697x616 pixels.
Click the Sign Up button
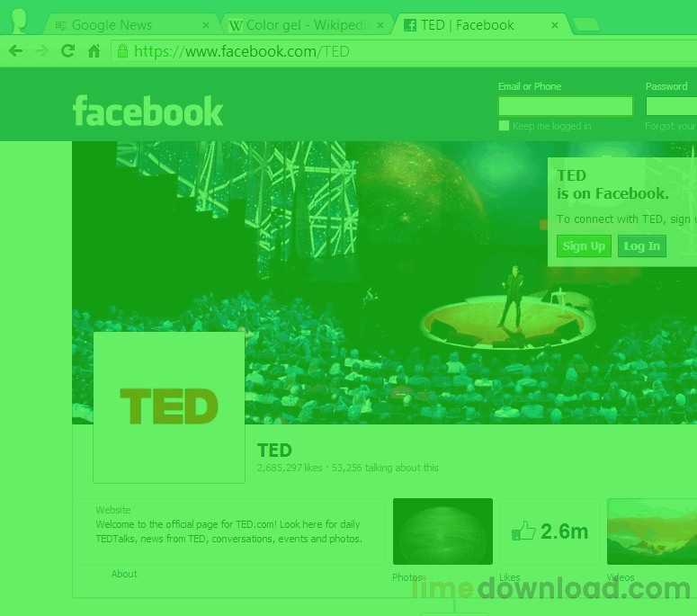click(584, 246)
